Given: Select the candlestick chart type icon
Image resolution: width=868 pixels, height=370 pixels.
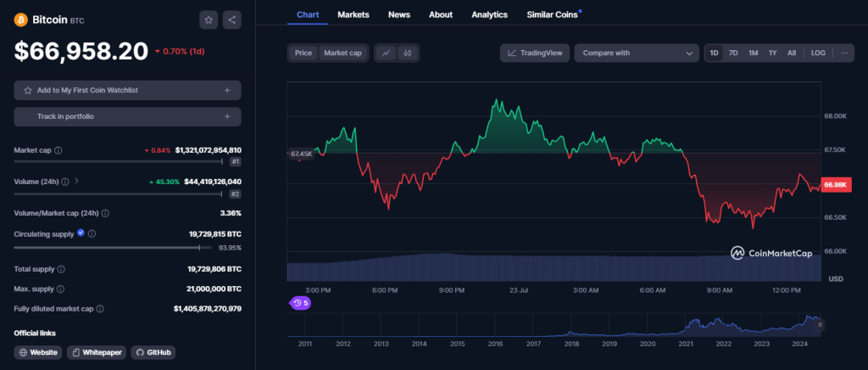Looking at the screenshot, I should [408, 53].
